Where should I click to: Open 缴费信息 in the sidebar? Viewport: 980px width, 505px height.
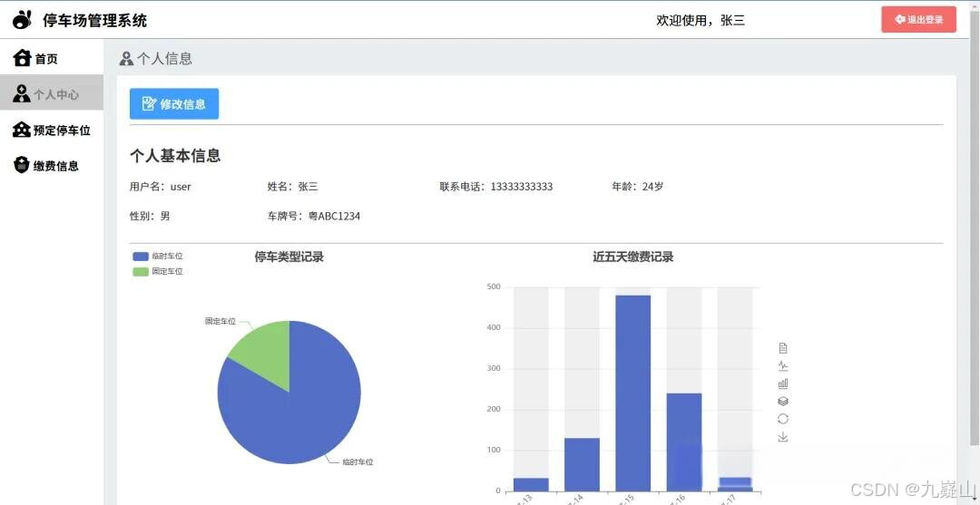coord(51,165)
